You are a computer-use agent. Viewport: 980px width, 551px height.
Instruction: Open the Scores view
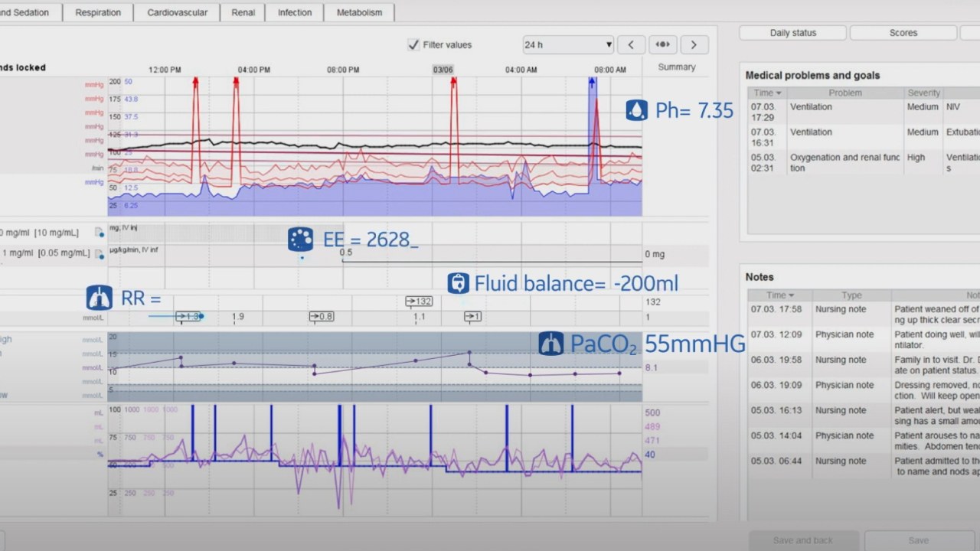pyautogui.click(x=903, y=33)
